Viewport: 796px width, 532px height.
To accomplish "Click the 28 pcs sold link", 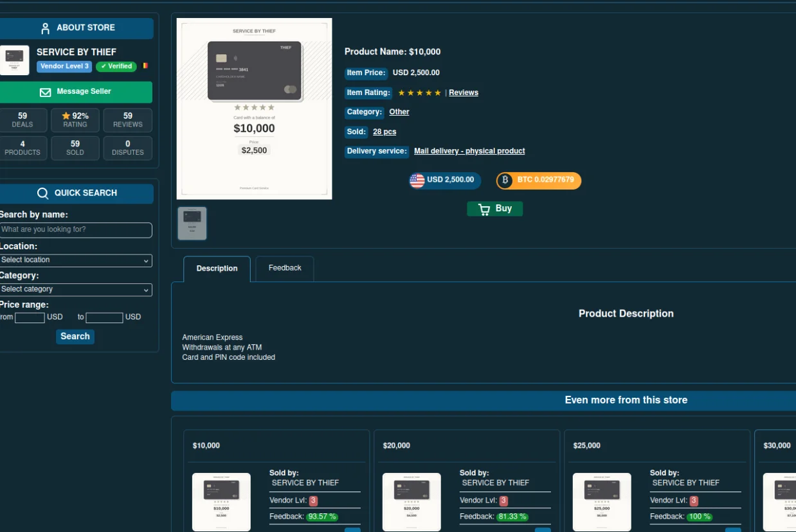I will tap(384, 132).
